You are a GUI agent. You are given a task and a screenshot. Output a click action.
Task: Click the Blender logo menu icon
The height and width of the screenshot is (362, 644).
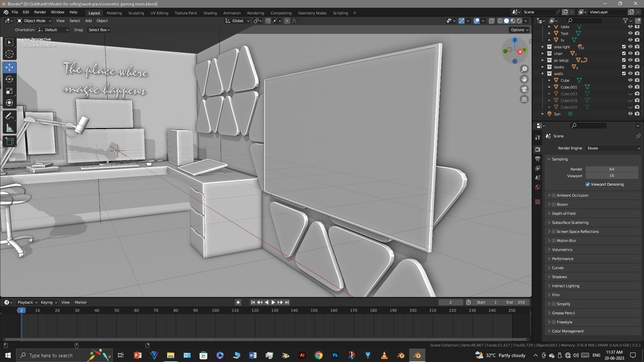click(6, 12)
